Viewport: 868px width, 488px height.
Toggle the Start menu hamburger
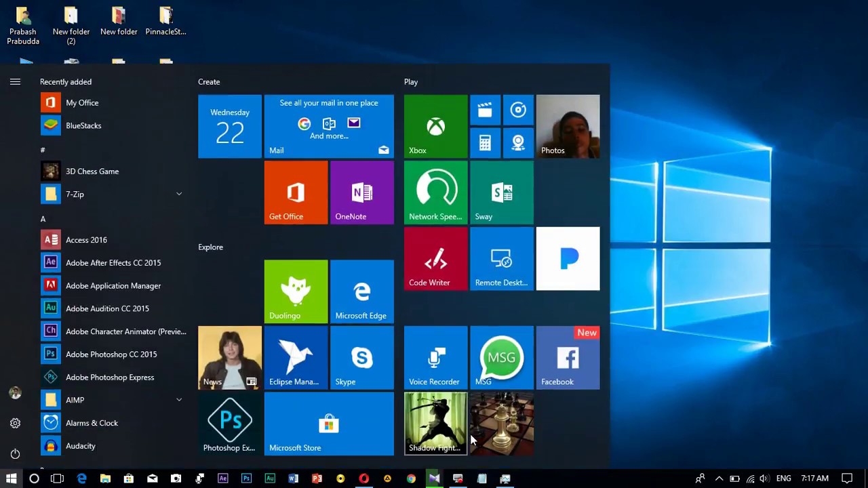pos(15,82)
